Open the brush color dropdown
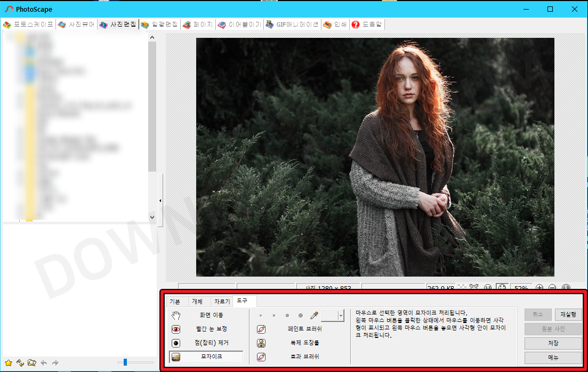The height and width of the screenshot is (372, 588). click(341, 316)
